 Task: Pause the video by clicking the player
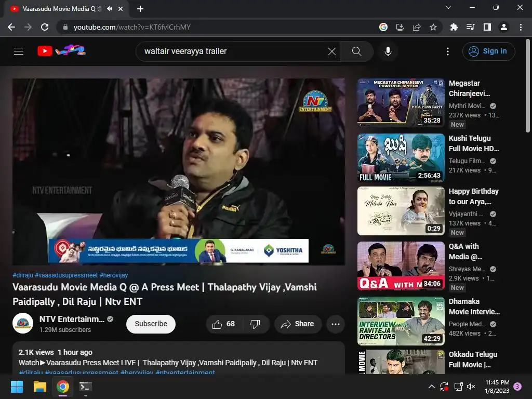[x=179, y=171]
